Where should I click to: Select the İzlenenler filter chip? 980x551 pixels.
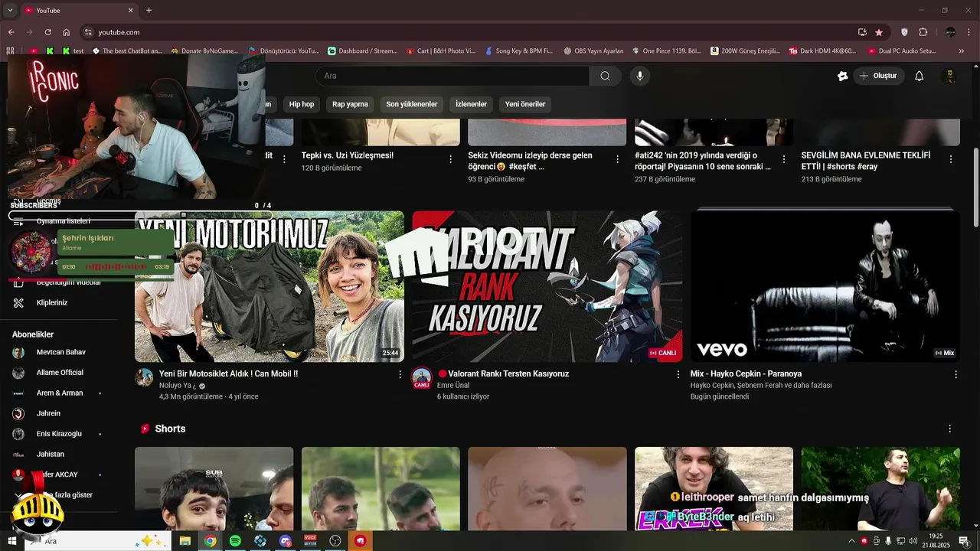click(x=471, y=104)
